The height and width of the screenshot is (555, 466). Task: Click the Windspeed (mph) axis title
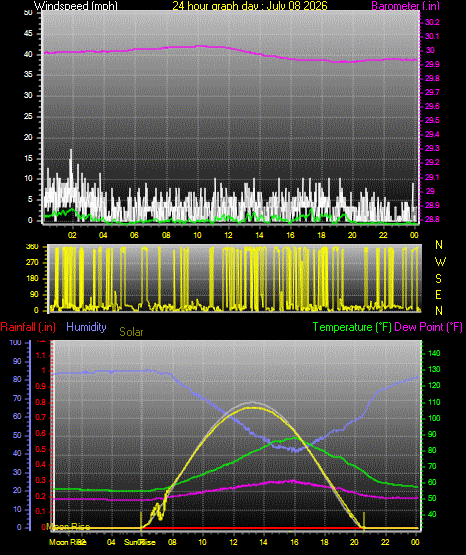pos(76,6)
